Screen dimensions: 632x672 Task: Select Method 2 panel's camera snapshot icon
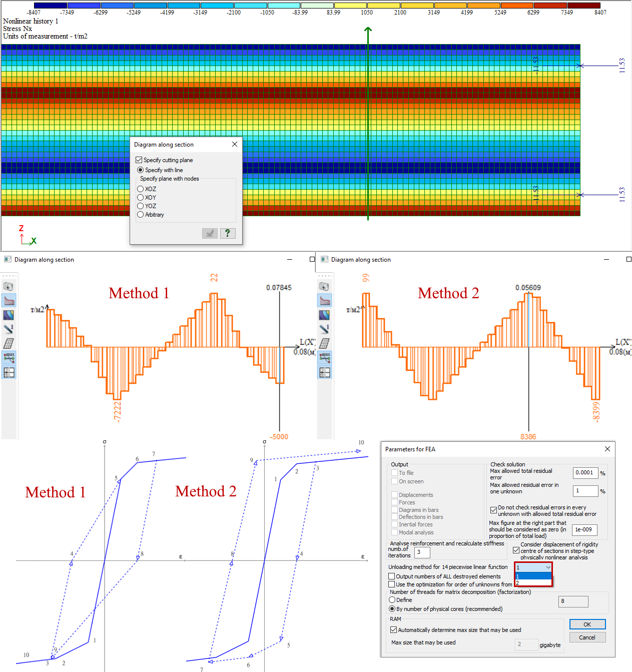(325, 285)
